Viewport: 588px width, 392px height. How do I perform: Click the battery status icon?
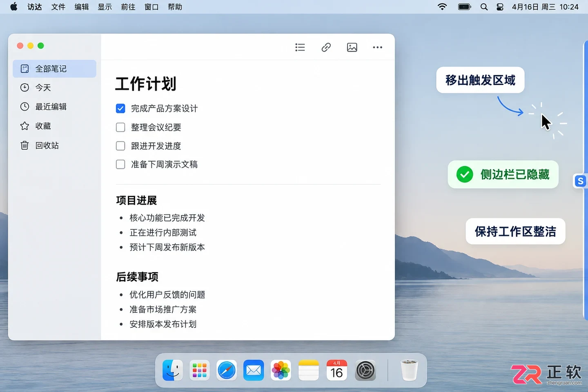coord(465,7)
